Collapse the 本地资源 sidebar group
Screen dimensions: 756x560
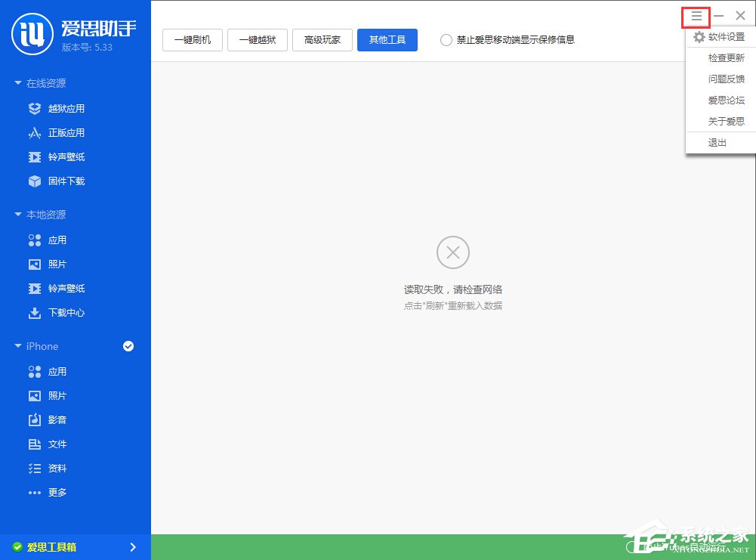[x=45, y=214]
